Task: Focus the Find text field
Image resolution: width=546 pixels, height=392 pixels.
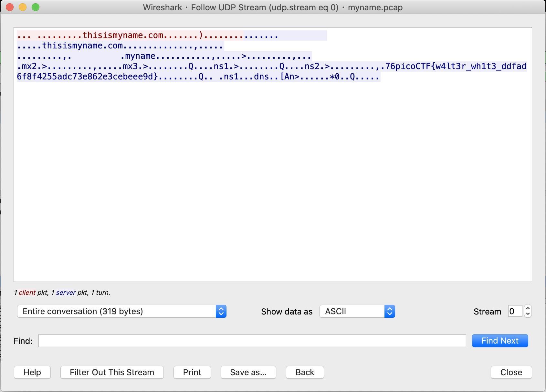Action: tap(252, 341)
